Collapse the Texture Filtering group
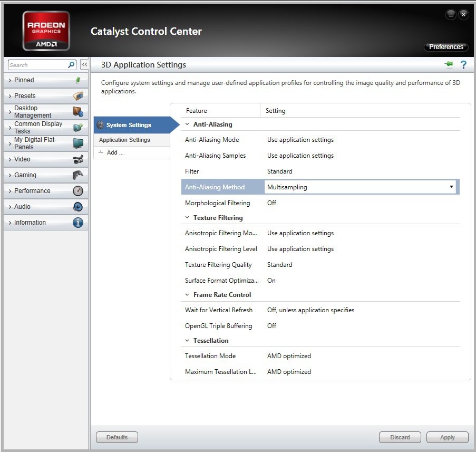 pos(187,217)
